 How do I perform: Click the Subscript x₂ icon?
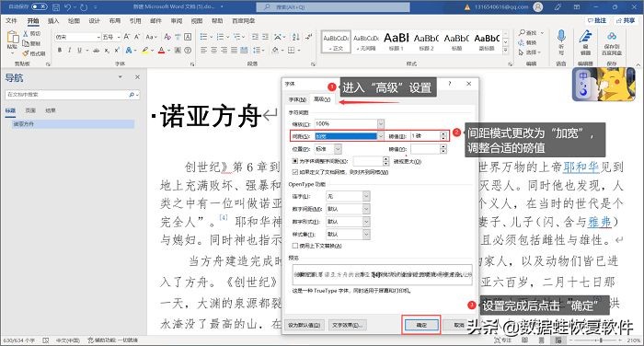107,50
